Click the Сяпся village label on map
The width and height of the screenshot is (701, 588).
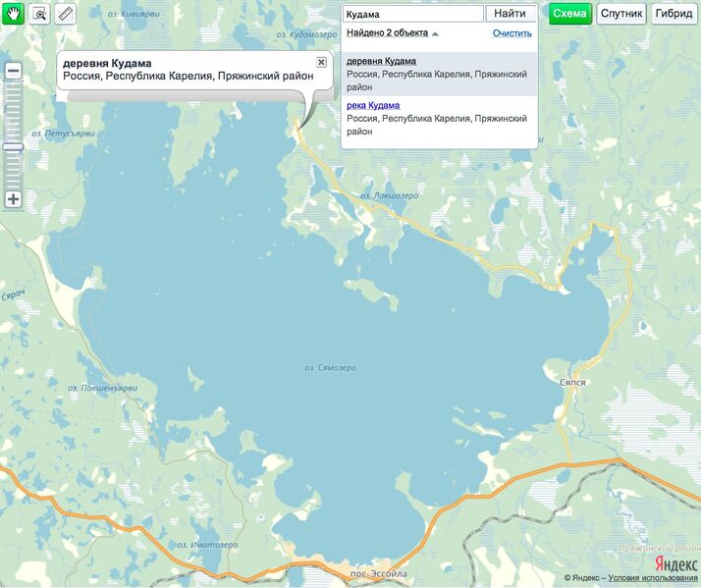tap(571, 383)
